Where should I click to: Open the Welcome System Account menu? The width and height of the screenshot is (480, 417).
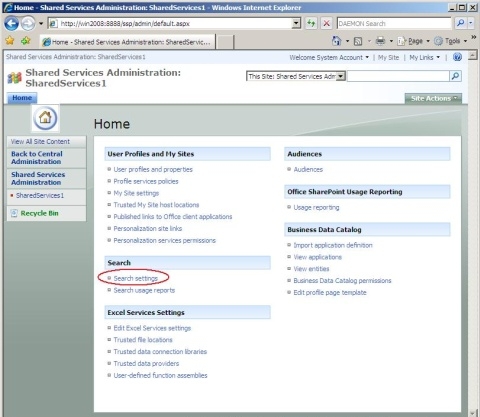tap(329, 57)
